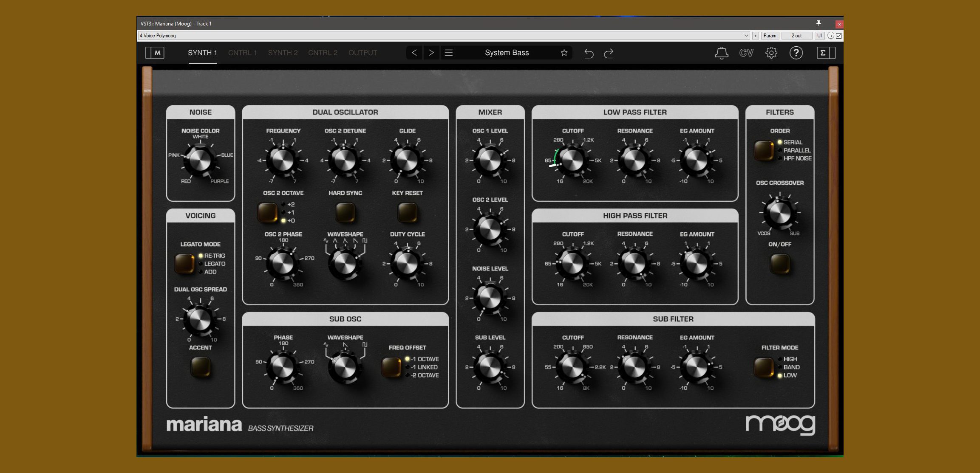Toggle the sigma right panel icon

pyautogui.click(x=826, y=53)
